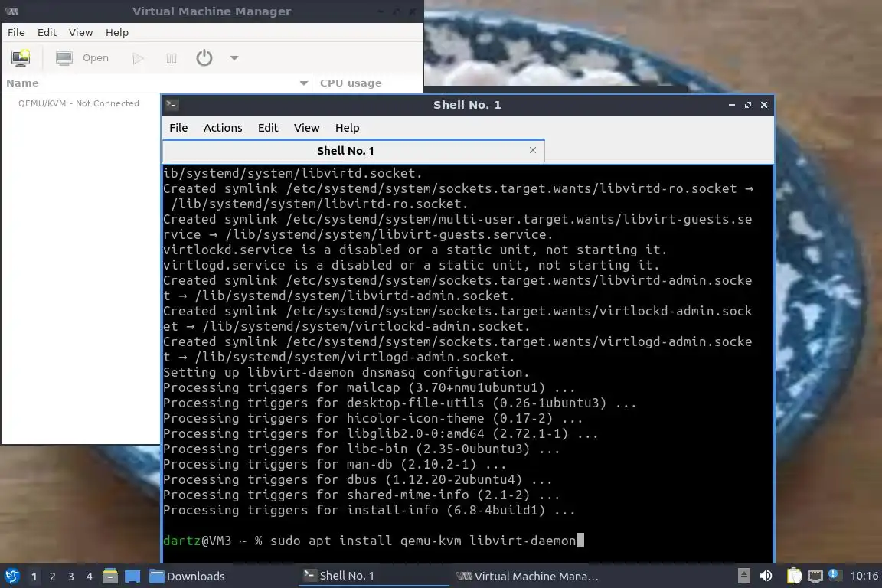Open File menu in Shell No. 1 window
The height and width of the screenshot is (588, 882).
pyautogui.click(x=178, y=128)
